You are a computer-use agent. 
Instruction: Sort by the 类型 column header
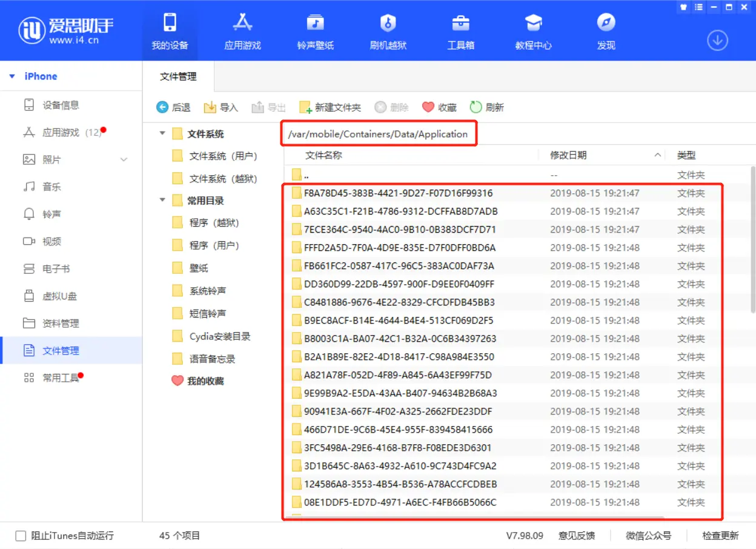(686, 155)
